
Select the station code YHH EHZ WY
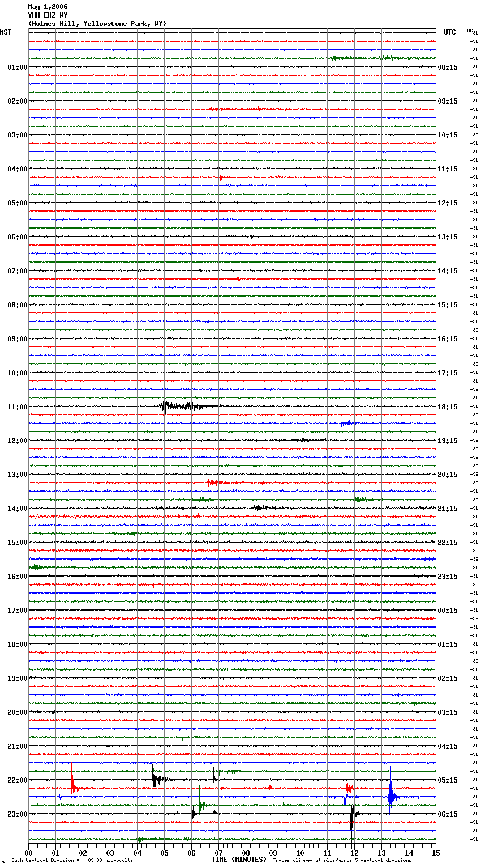[x=48, y=15]
